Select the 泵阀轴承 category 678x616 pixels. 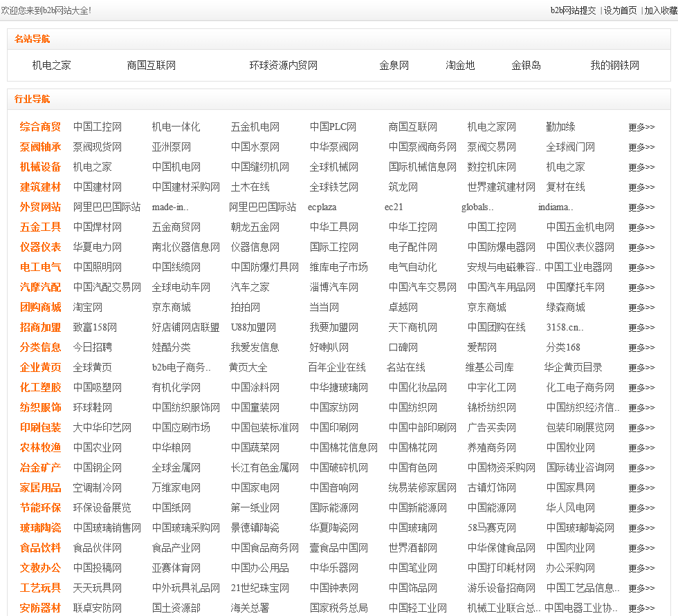pos(40,147)
